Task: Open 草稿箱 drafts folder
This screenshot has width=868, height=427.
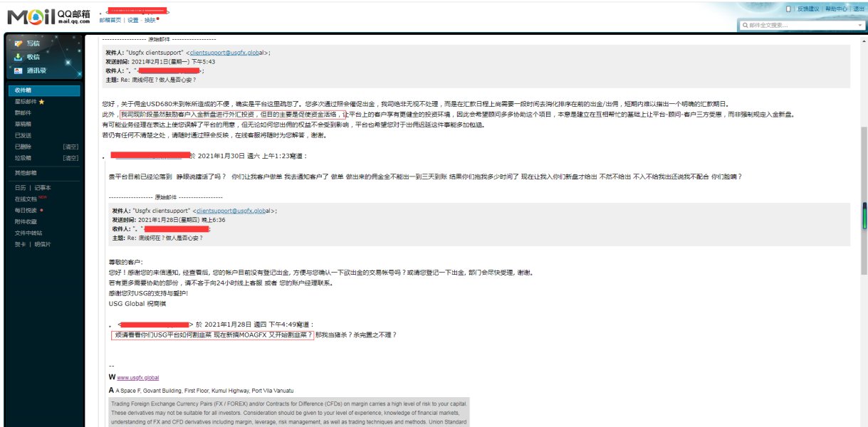Action: (x=23, y=124)
